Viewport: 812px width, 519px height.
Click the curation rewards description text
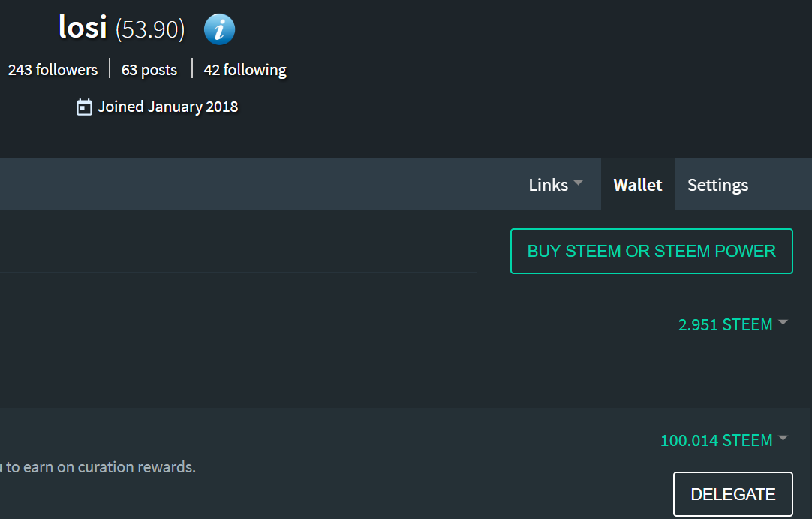pos(101,467)
